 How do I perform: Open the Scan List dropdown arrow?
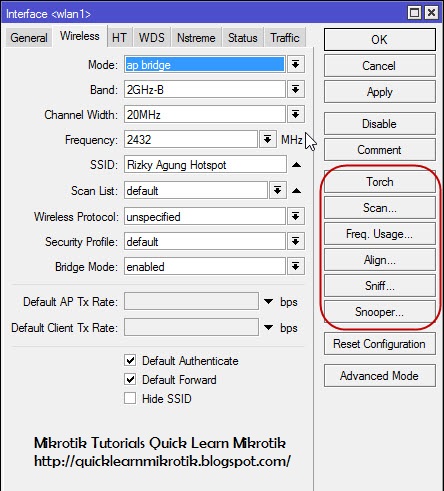click(x=277, y=190)
